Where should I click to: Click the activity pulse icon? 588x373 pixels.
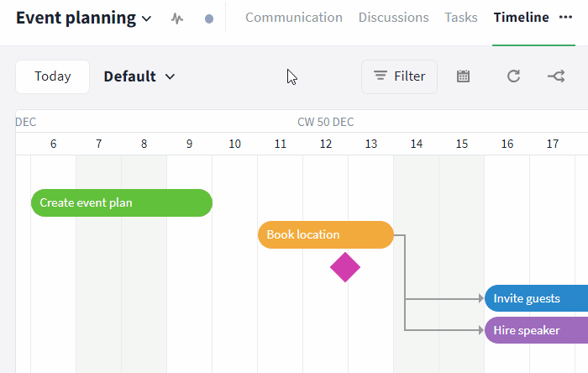pyautogui.click(x=176, y=18)
